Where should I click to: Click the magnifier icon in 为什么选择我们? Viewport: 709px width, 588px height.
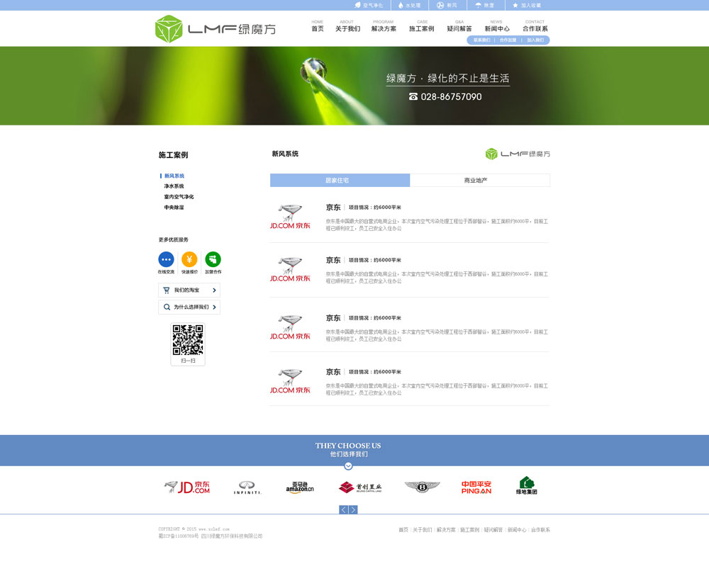[167, 307]
